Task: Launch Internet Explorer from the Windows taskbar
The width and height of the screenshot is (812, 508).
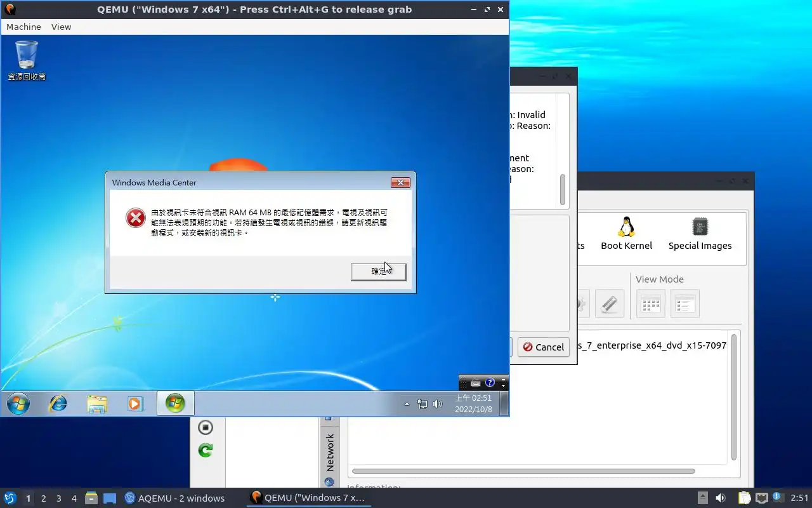Action: 58,403
